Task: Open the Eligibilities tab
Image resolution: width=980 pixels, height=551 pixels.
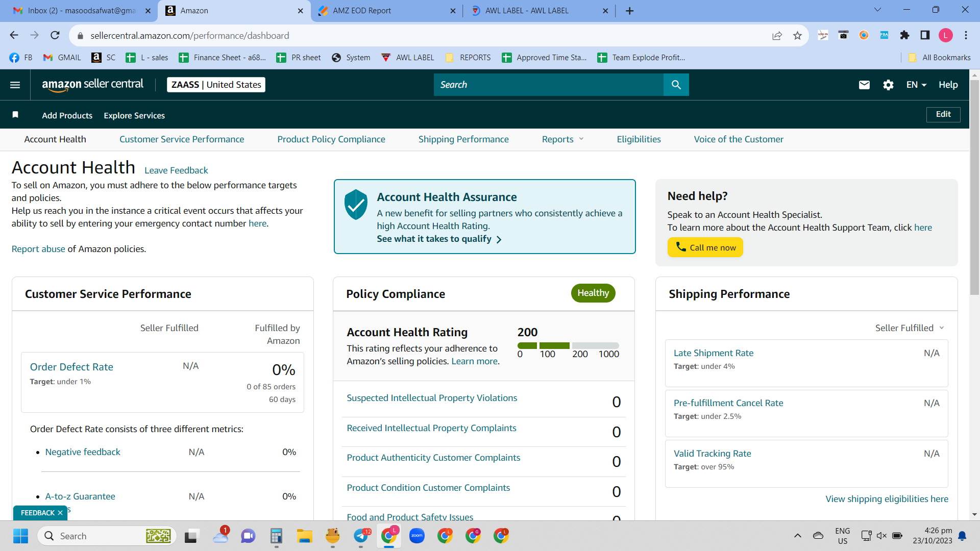Action: pos(639,139)
